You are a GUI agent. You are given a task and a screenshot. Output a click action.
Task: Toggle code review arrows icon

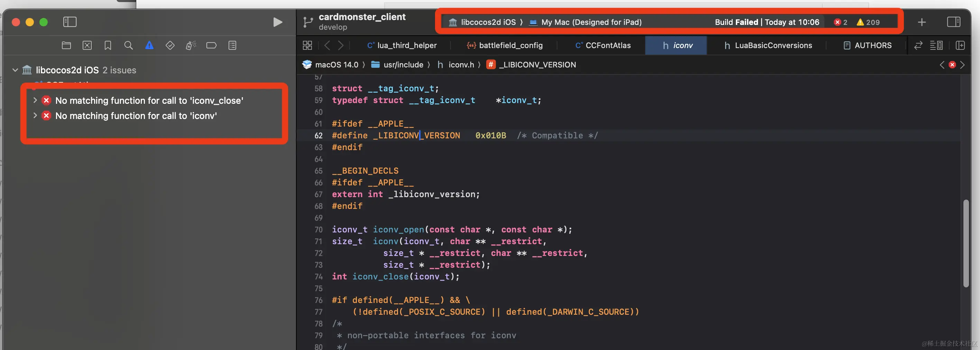(x=918, y=45)
